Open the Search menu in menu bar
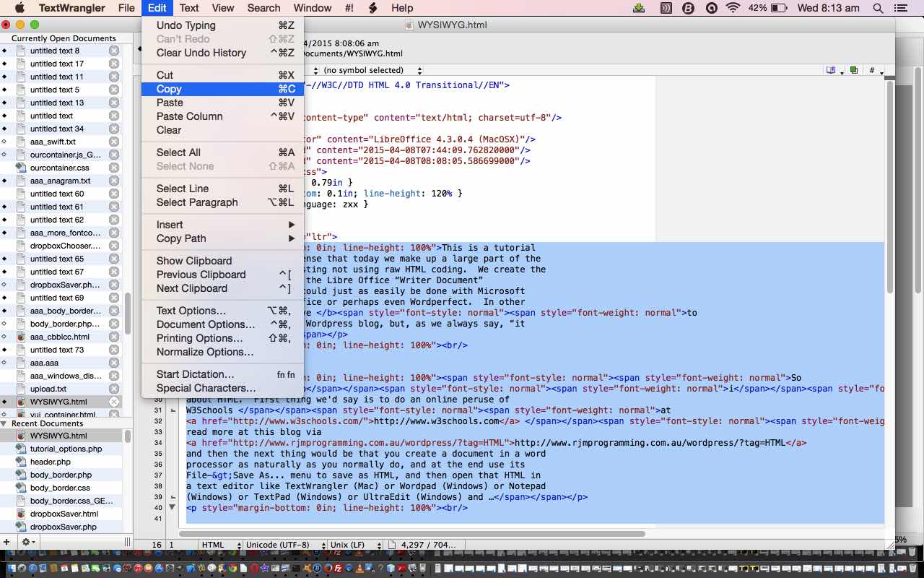Screen dimensions: 924x578 point(263,8)
